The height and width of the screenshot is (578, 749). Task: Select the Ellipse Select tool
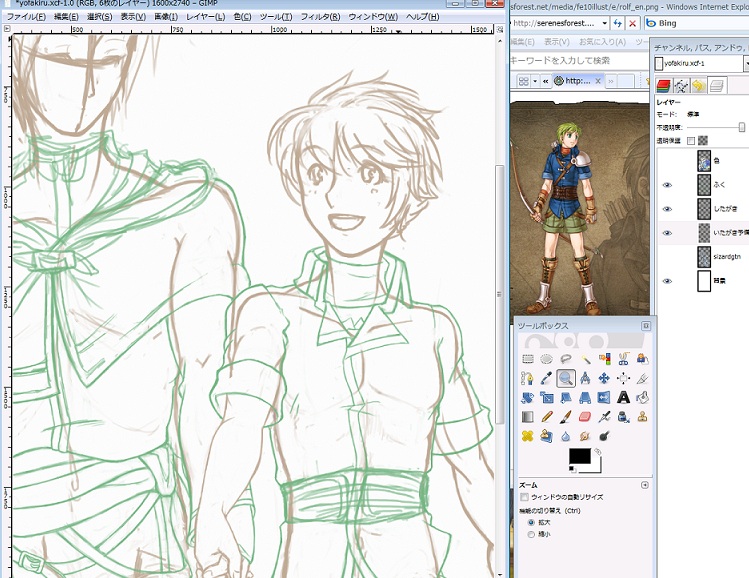[546, 359]
